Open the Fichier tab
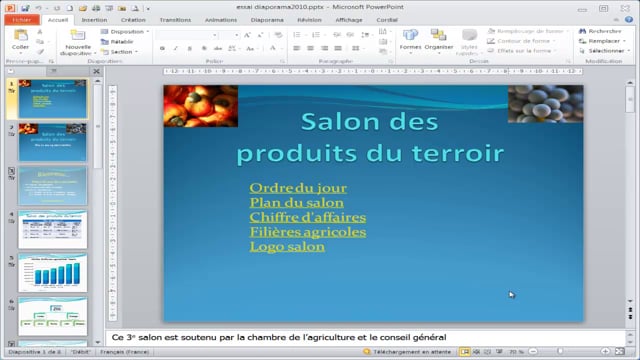This screenshot has width=640, height=360. [22, 20]
